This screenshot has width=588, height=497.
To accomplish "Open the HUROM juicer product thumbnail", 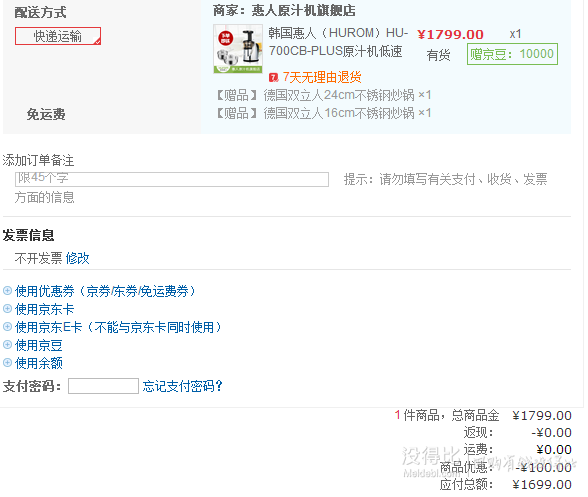I will click(238, 49).
